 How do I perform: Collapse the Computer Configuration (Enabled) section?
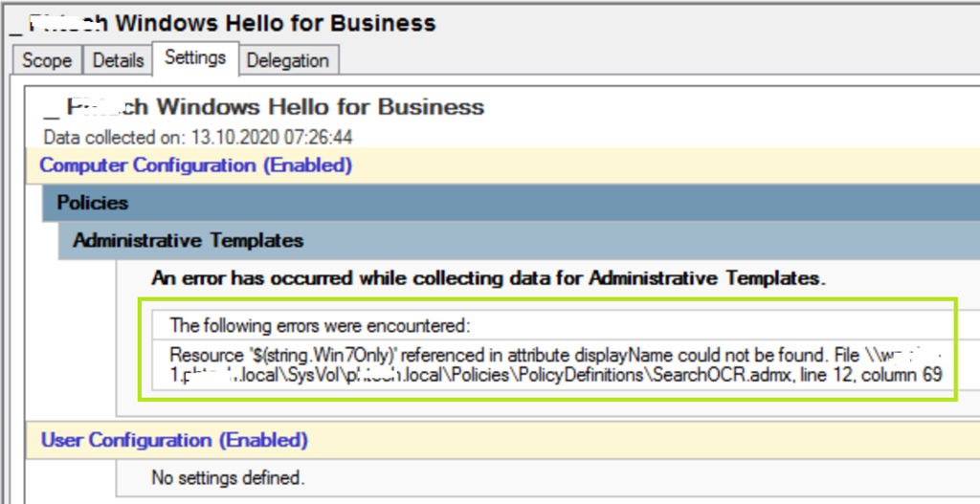(x=195, y=165)
